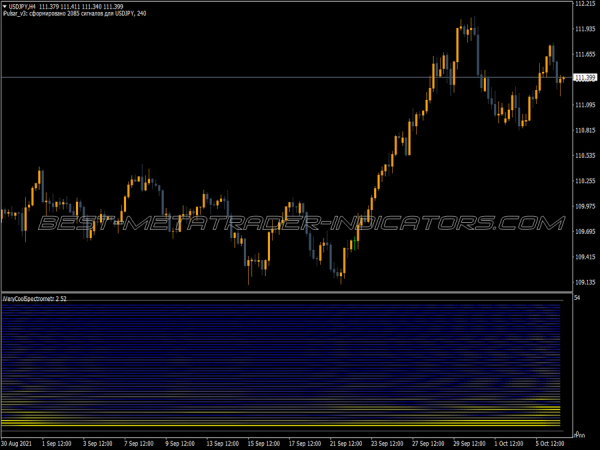Viewport: 600px width, 450px height.
Task: Click the 1 Sep 12:00 time label
Action: (56, 444)
